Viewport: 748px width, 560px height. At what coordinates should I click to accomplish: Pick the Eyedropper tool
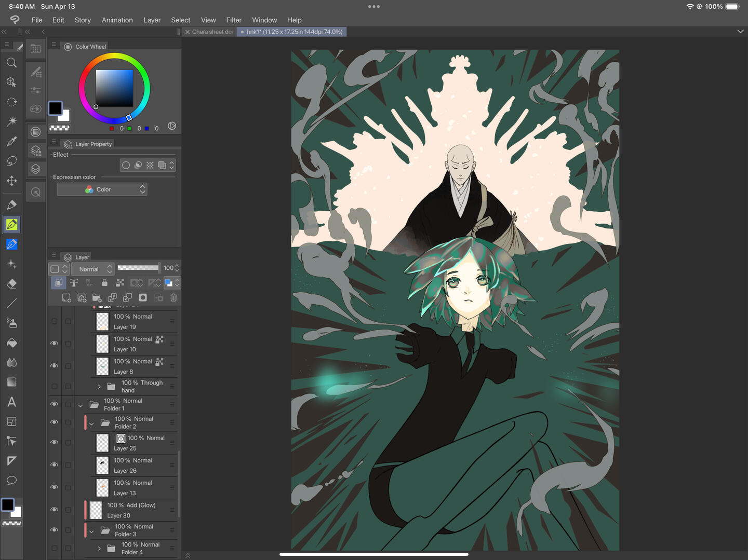point(11,141)
